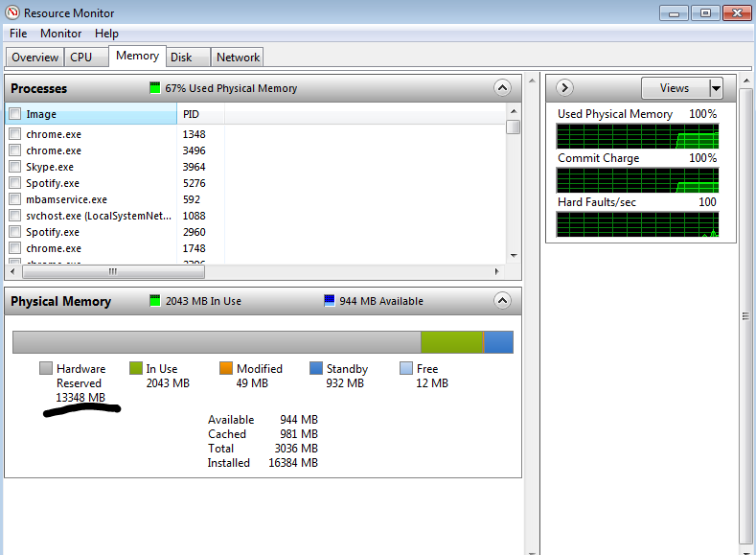Open the Network tab
Screen dimensions: 756x555
(238, 58)
